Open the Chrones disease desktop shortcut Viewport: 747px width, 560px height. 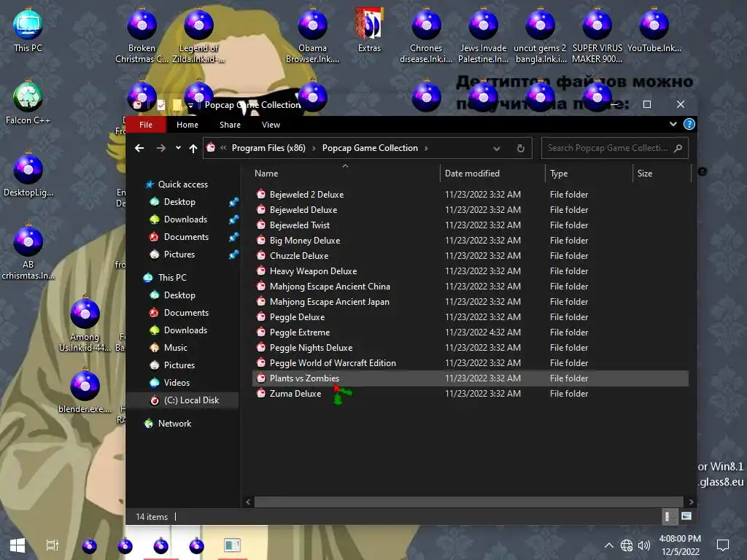[x=426, y=35]
